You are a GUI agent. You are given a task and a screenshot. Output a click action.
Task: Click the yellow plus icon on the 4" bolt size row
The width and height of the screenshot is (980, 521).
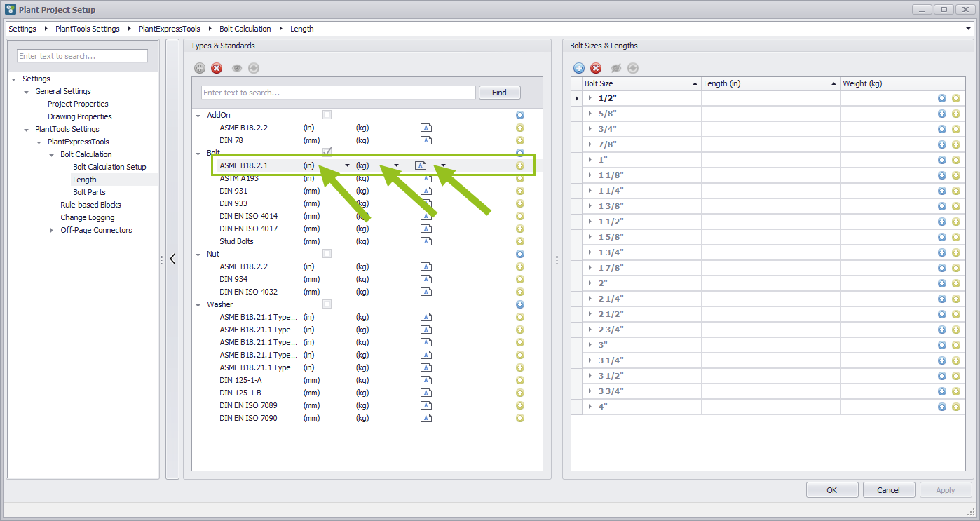(x=956, y=407)
